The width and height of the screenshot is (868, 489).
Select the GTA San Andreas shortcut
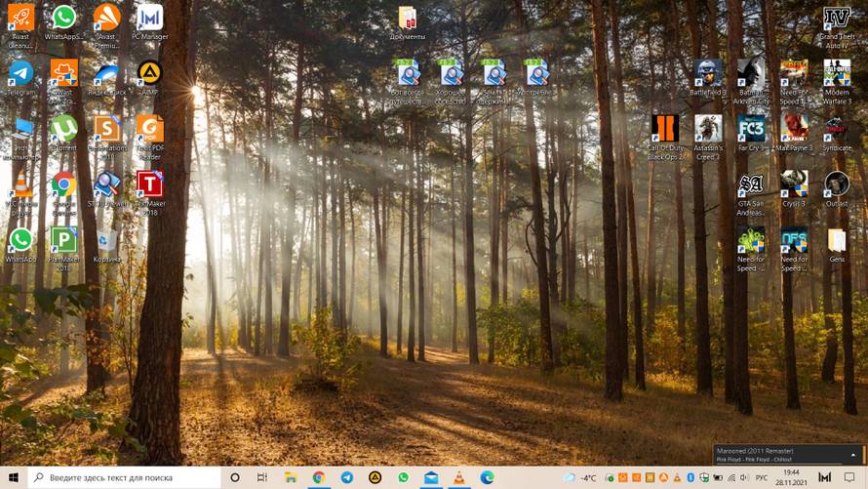tap(751, 193)
